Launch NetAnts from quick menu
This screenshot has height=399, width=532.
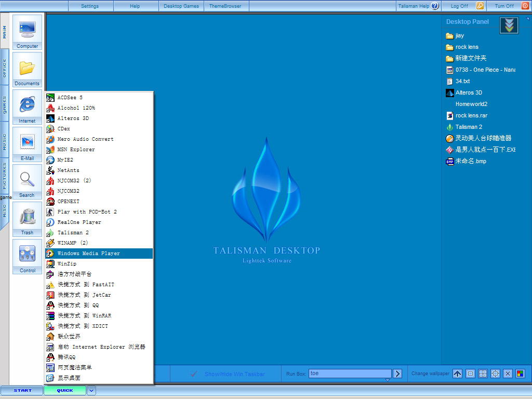(x=99, y=170)
